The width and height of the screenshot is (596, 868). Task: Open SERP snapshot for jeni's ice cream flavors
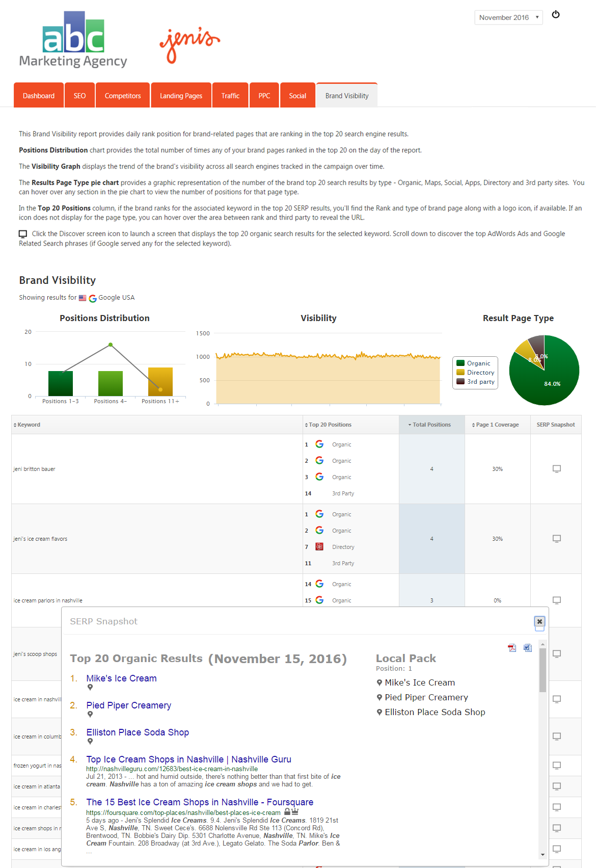(x=557, y=539)
